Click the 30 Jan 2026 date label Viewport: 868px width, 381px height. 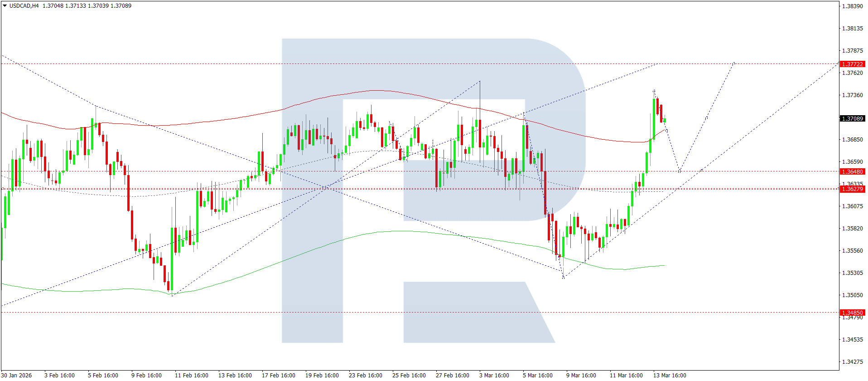pyautogui.click(x=17, y=375)
